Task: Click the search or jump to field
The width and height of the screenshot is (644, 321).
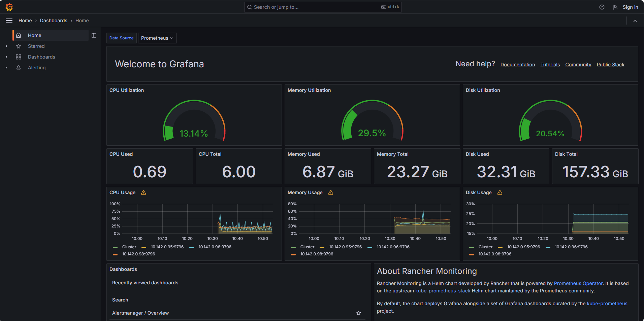Action: coord(322,7)
